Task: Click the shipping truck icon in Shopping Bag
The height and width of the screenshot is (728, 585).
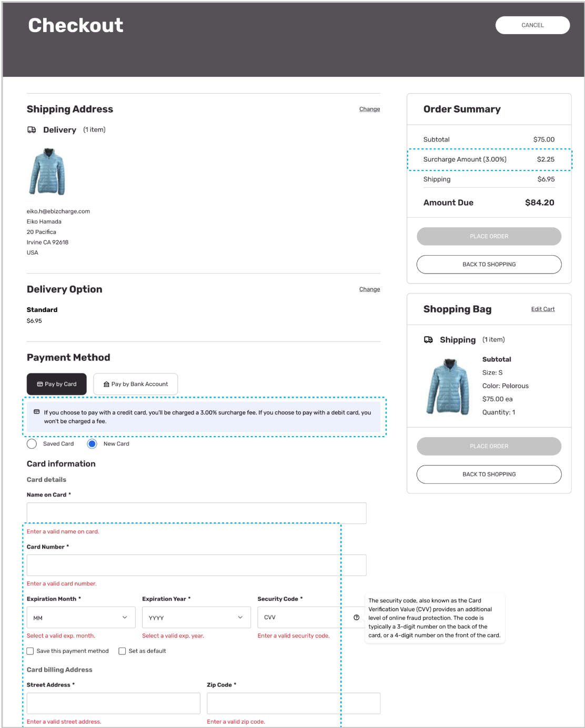Action: pyautogui.click(x=428, y=340)
